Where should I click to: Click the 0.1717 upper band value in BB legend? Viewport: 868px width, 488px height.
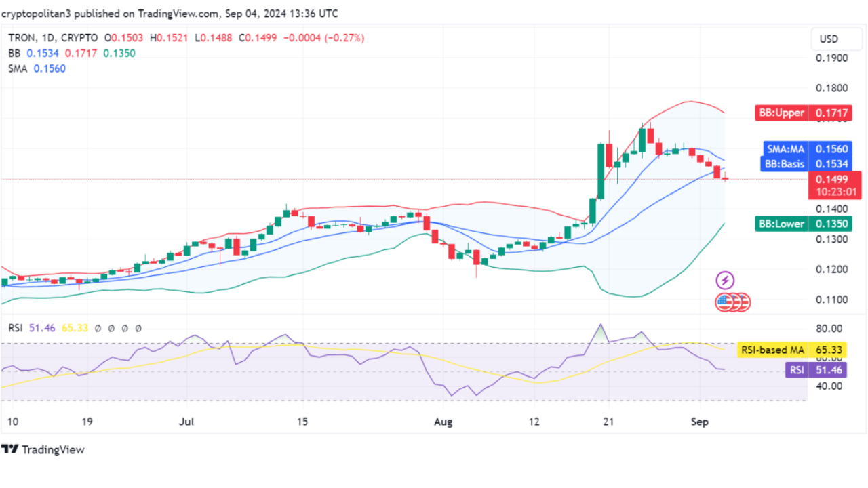[x=82, y=53]
